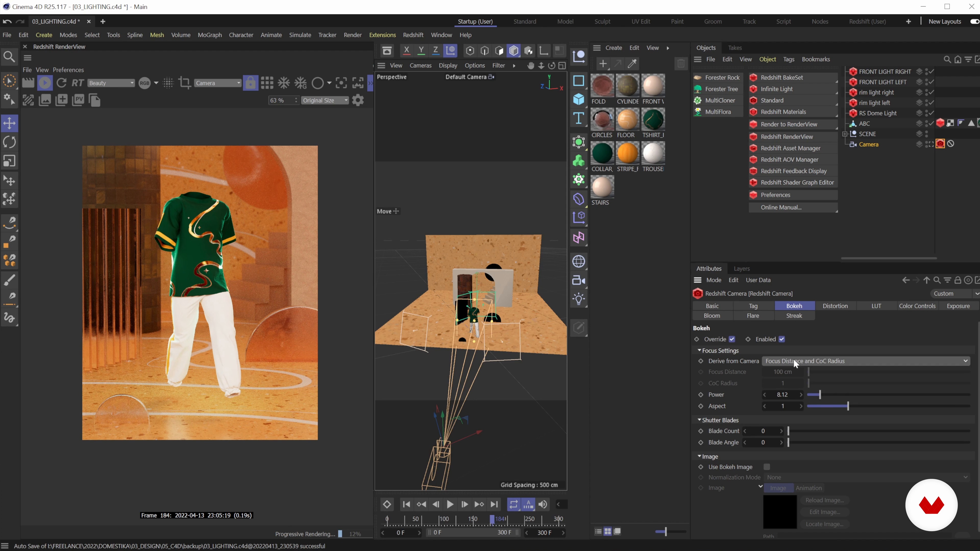Select the TSHIRT material thumbnail

(x=653, y=119)
